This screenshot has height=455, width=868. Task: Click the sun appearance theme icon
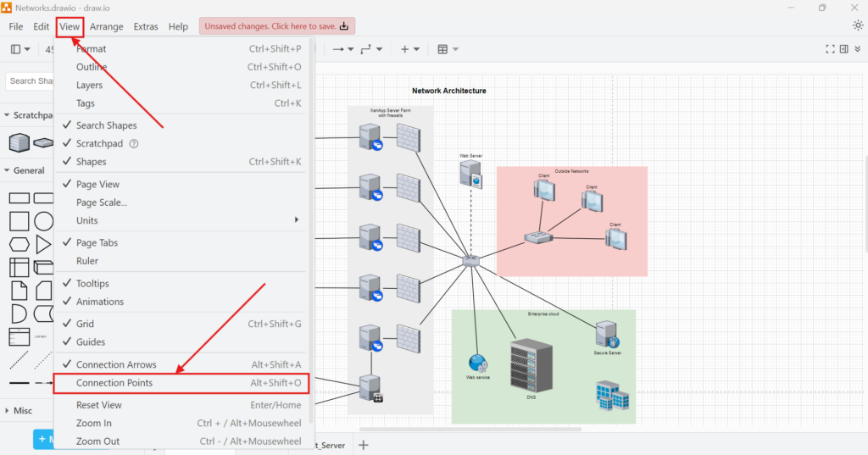[858, 25]
